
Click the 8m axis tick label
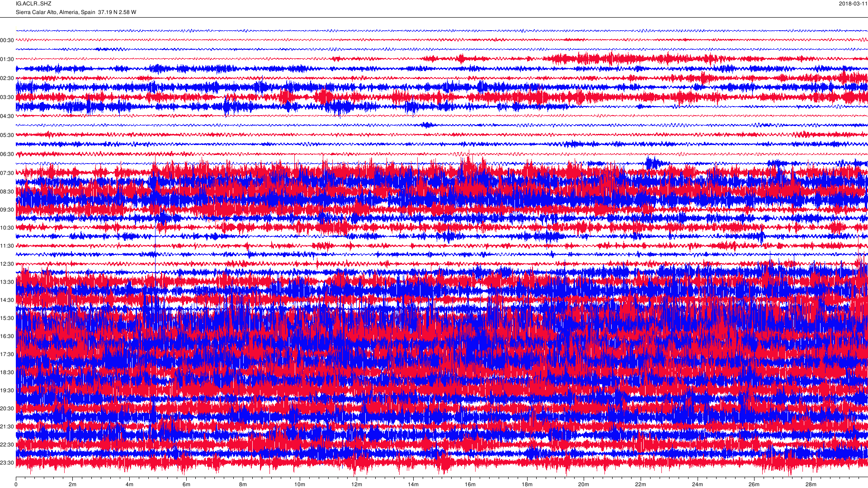(x=243, y=484)
